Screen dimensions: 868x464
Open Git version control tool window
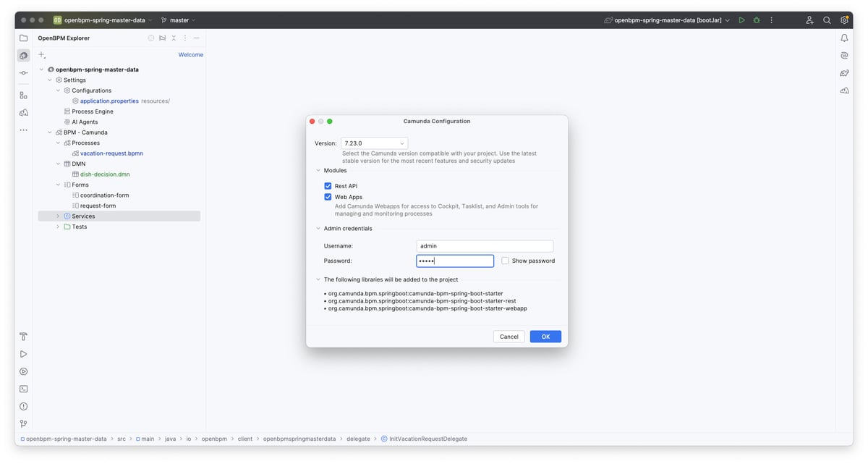click(x=24, y=423)
